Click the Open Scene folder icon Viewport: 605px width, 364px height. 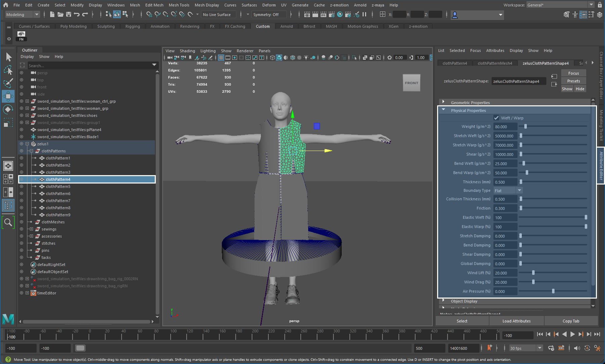coord(60,14)
